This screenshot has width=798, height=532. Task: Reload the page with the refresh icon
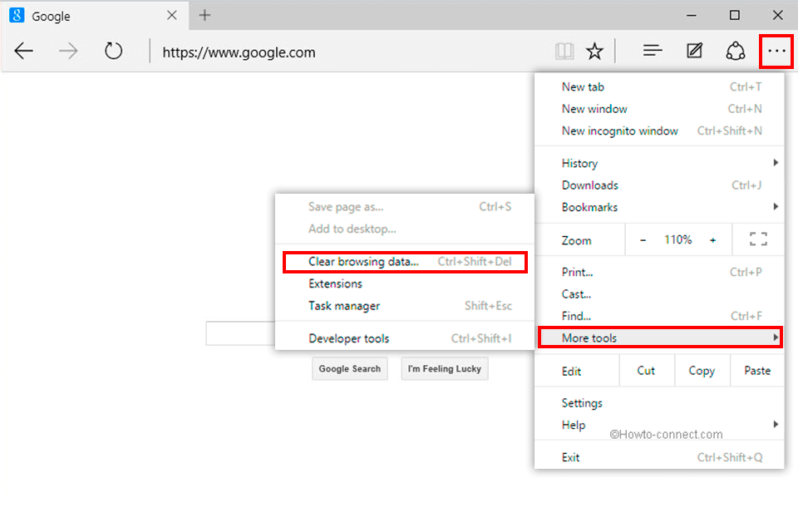click(x=113, y=51)
